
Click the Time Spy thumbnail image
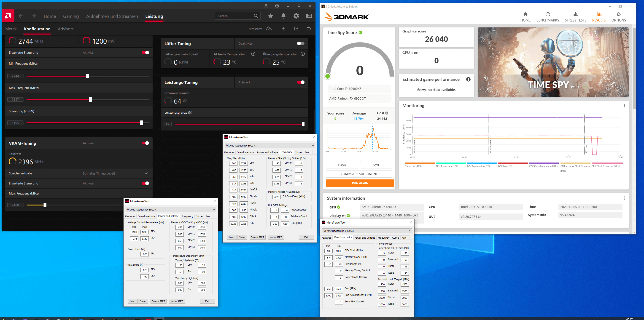[553, 62]
